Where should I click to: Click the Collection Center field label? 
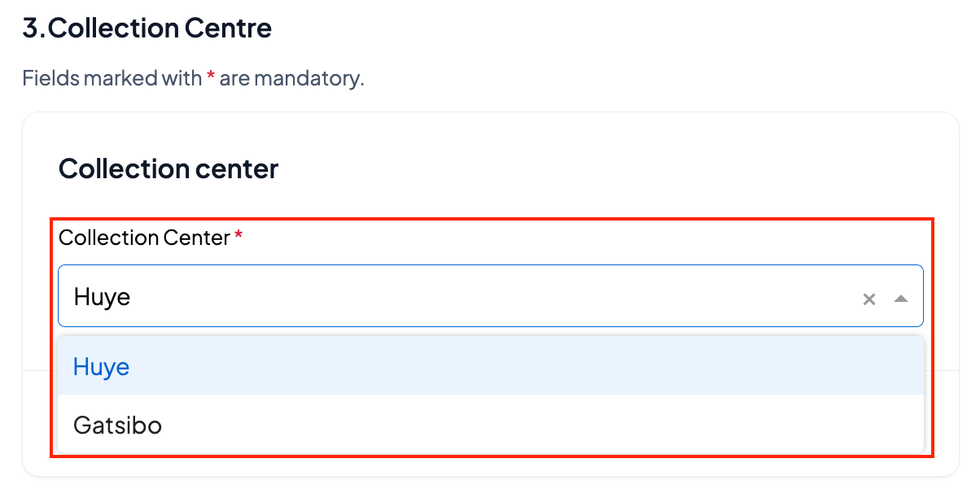(144, 238)
